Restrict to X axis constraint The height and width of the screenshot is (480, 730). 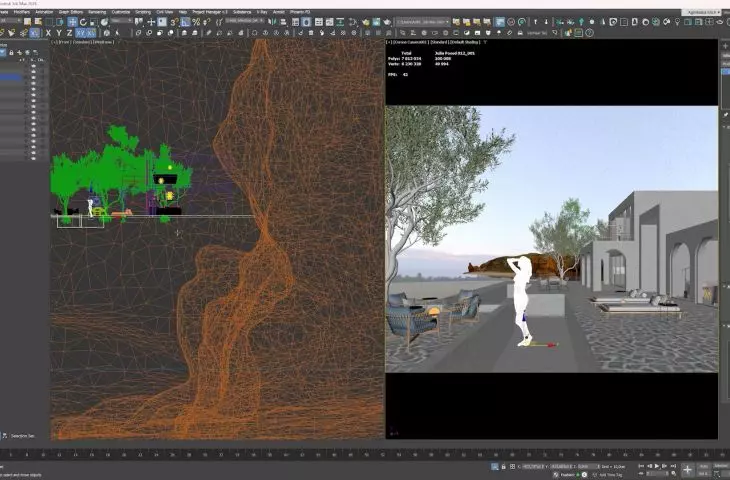[x=48, y=33]
